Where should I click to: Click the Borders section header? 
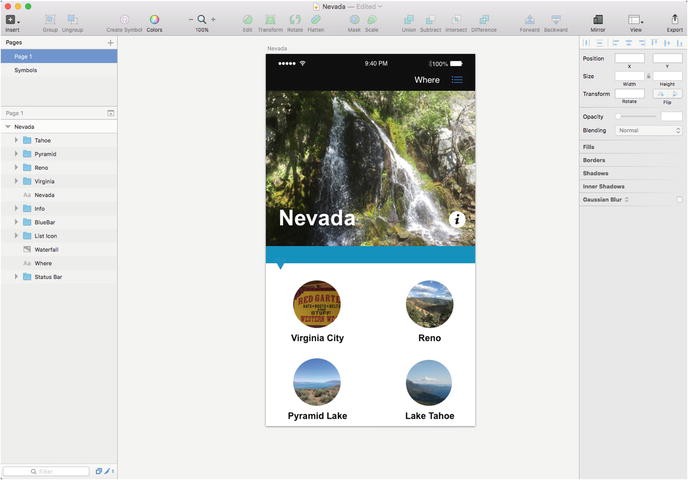(594, 160)
